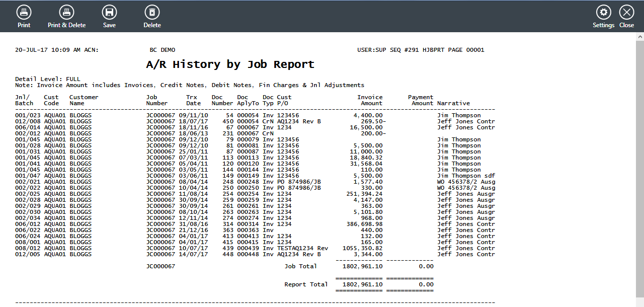644x307 pixels.
Task: Click the "Narrative" column header
Action: click(454, 103)
